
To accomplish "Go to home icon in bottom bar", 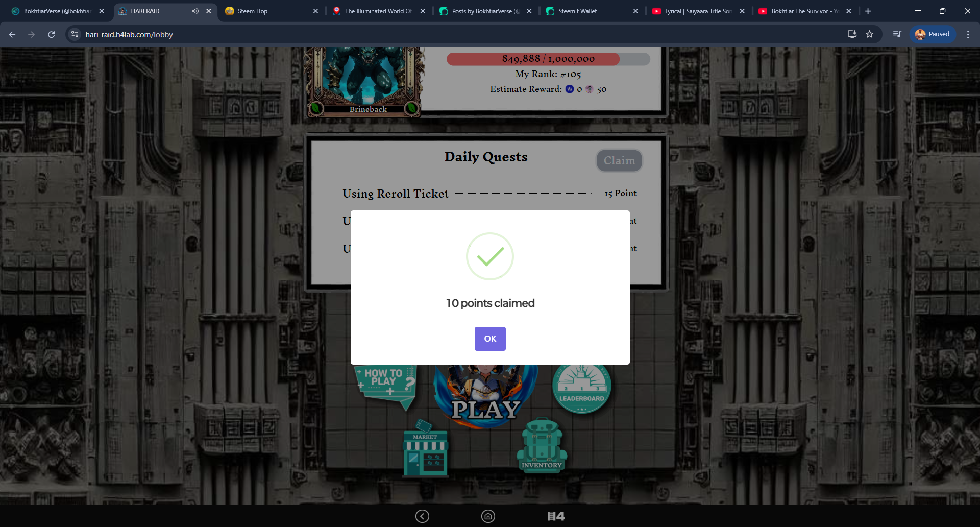I will pos(488,516).
